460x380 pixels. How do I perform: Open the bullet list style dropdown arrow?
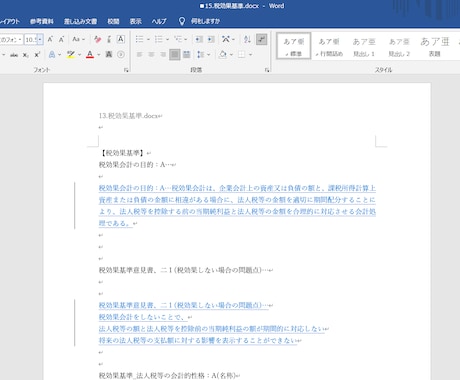148,39
